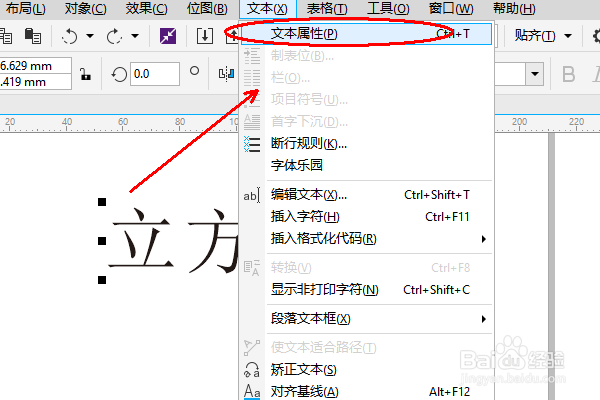This screenshot has height=400, width=600.
Task: Click the copy icon at toolbar left edge
Action: 5,36
